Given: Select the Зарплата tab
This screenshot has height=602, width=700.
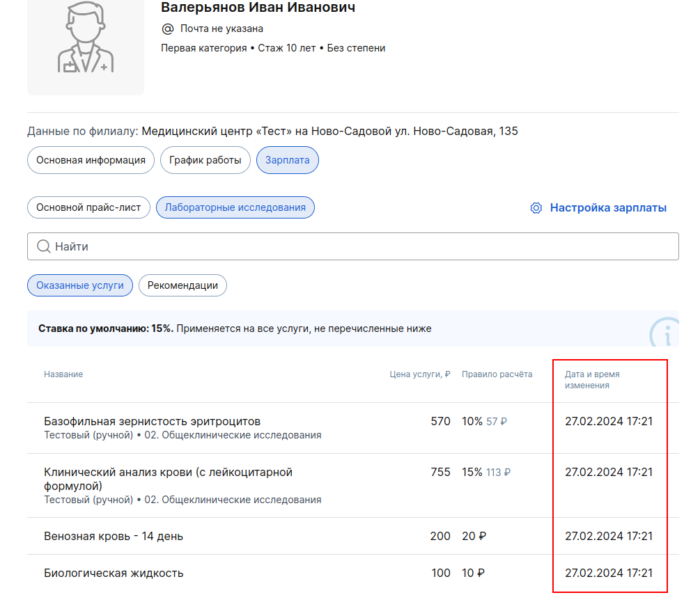Looking at the screenshot, I should pos(287,160).
